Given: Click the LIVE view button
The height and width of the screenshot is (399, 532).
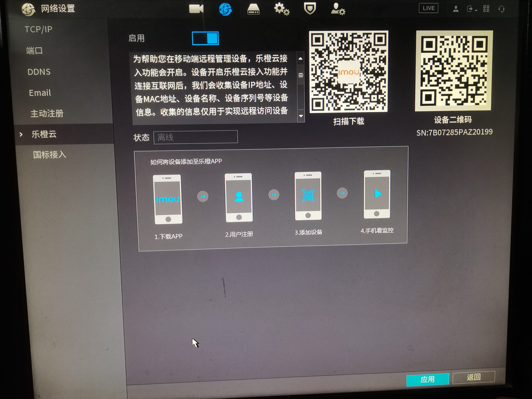Looking at the screenshot, I should (428, 9).
